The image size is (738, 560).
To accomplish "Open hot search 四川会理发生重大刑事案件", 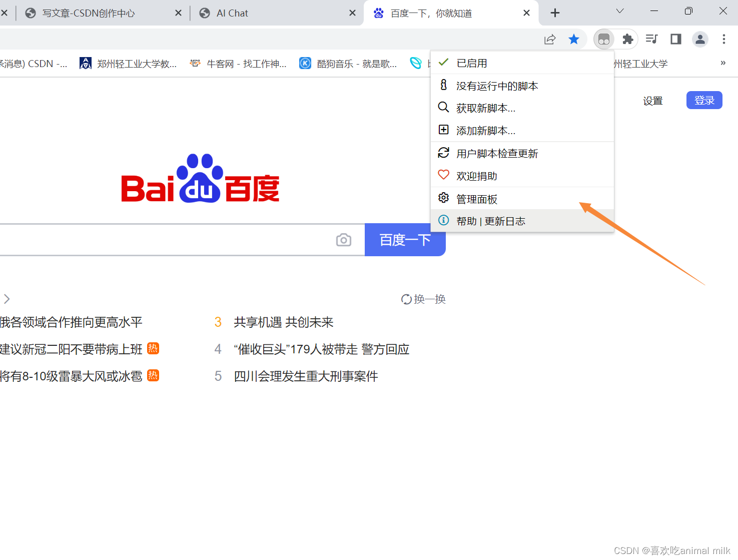I will (x=306, y=376).
